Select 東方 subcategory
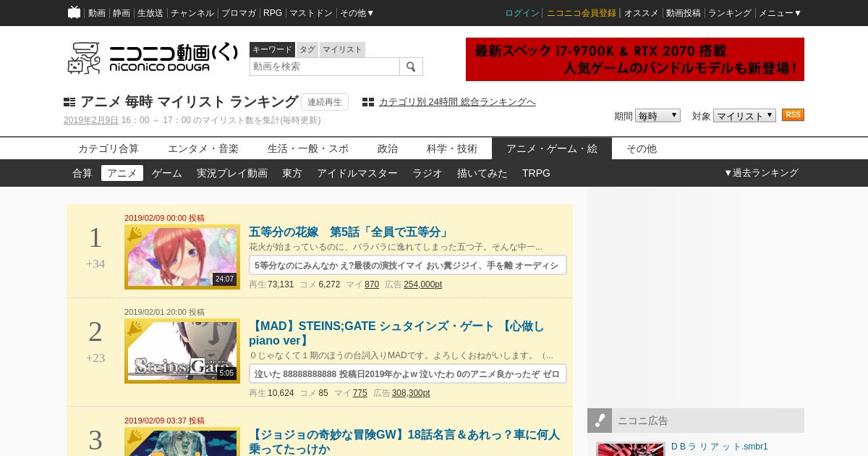 (x=292, y=173)
